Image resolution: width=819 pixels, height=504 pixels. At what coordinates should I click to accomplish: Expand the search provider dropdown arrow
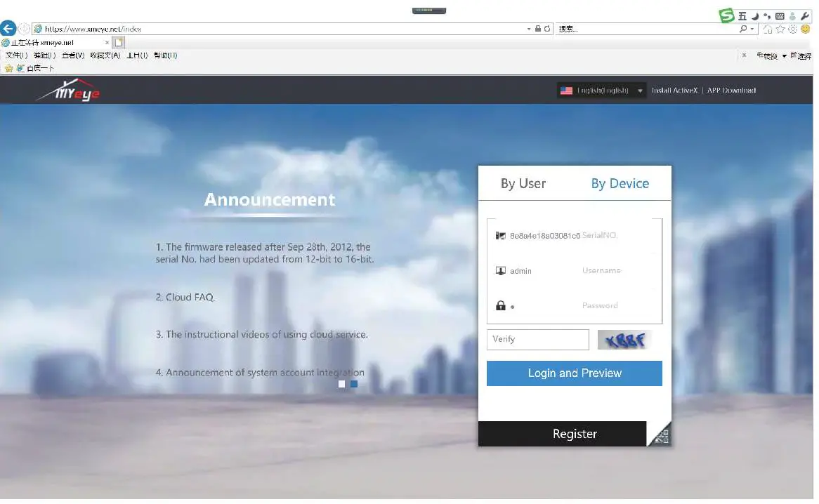752,29
